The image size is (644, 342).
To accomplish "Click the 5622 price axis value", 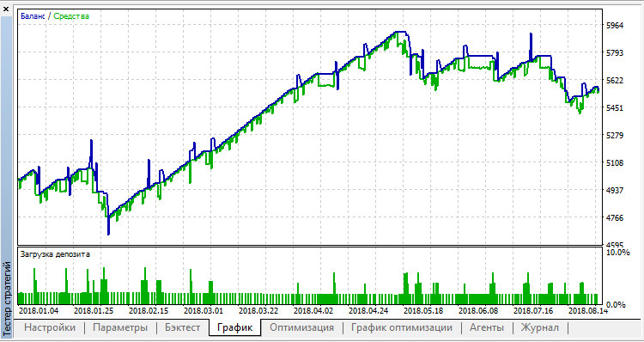I will coord(616,81).
